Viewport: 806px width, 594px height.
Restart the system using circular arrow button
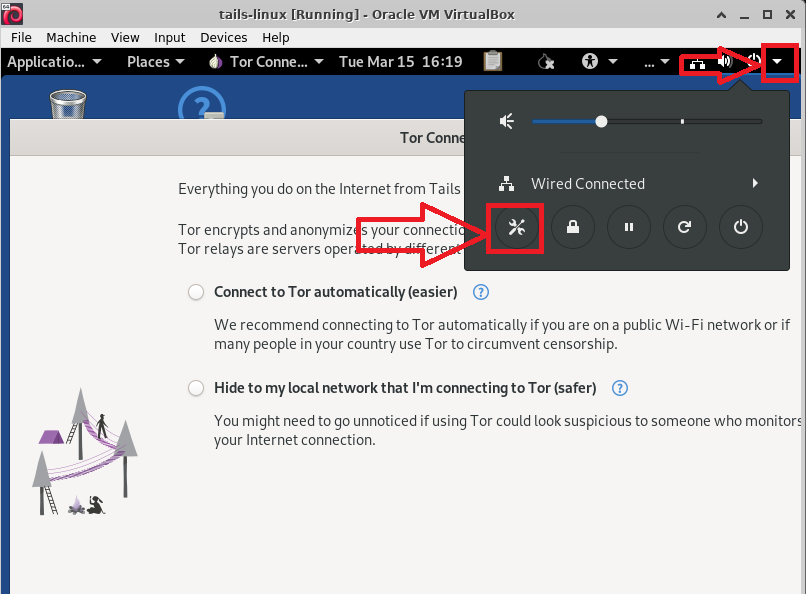[684, 227]
